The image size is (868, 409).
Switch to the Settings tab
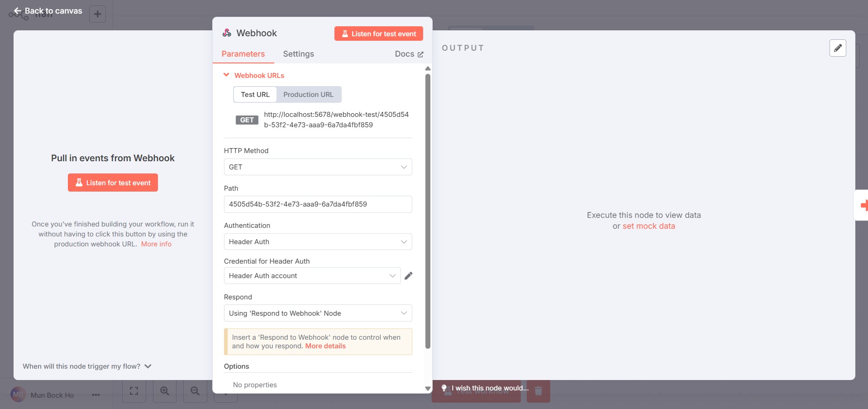click(x=298, y=54)
